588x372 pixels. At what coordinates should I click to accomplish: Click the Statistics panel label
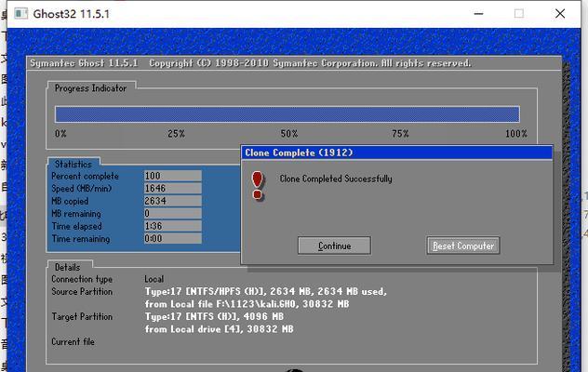click(73, 165)
